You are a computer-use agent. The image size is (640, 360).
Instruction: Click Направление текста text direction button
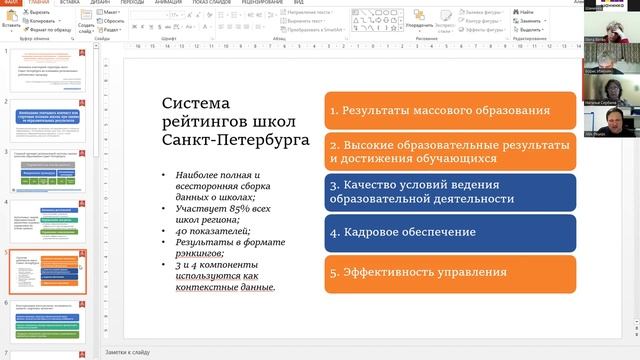307,12
